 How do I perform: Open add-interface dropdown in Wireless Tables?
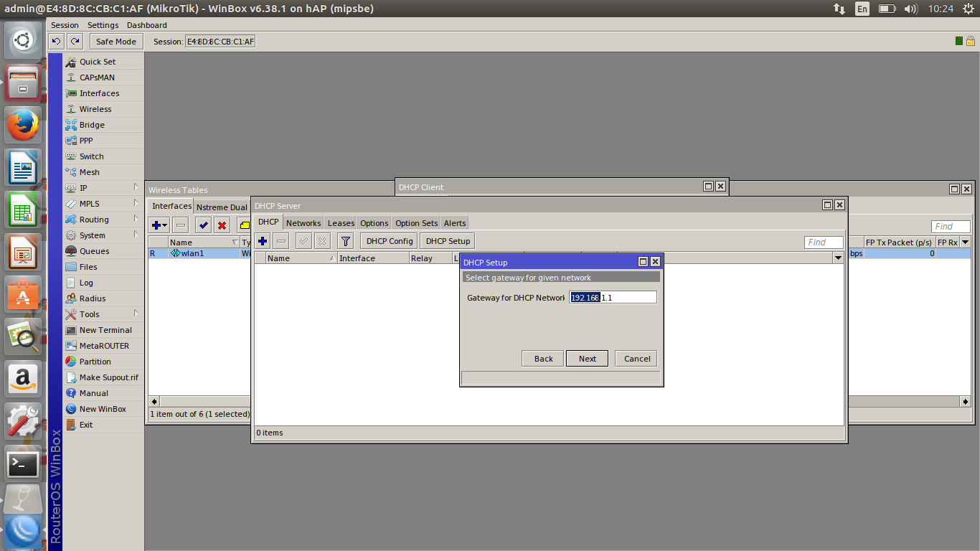(159, 225)
